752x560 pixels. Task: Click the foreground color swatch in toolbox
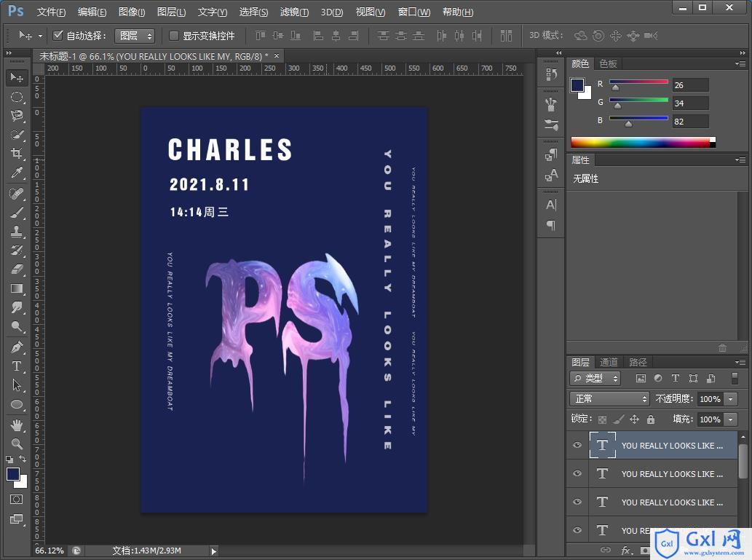click(x=13, y=473)
